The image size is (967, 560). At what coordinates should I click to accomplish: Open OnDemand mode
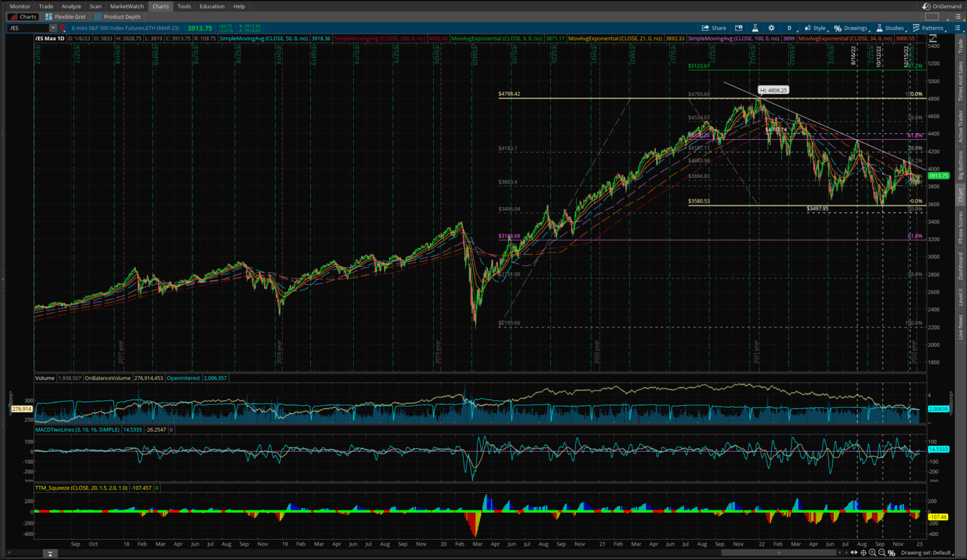[942, 6]
